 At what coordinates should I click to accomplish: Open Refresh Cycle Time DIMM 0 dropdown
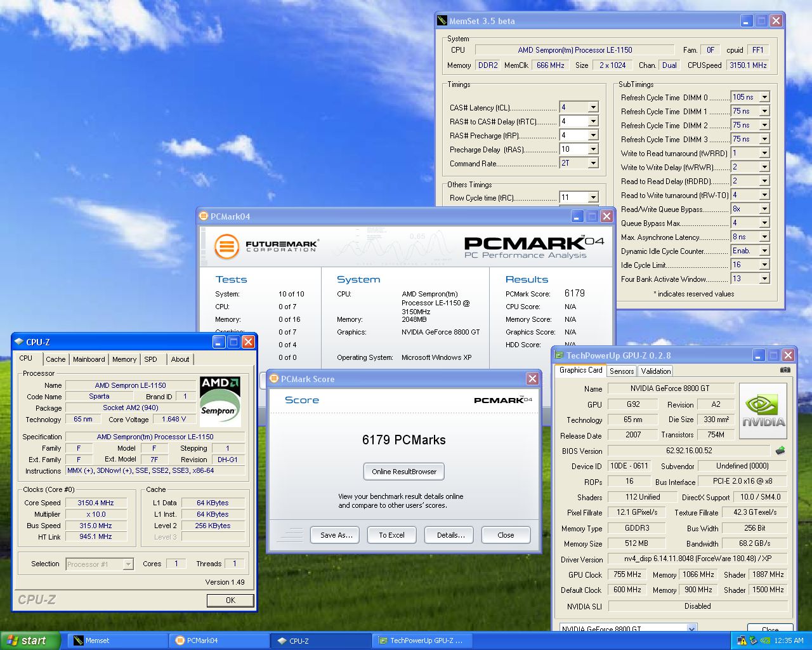(x=764, y=97)
